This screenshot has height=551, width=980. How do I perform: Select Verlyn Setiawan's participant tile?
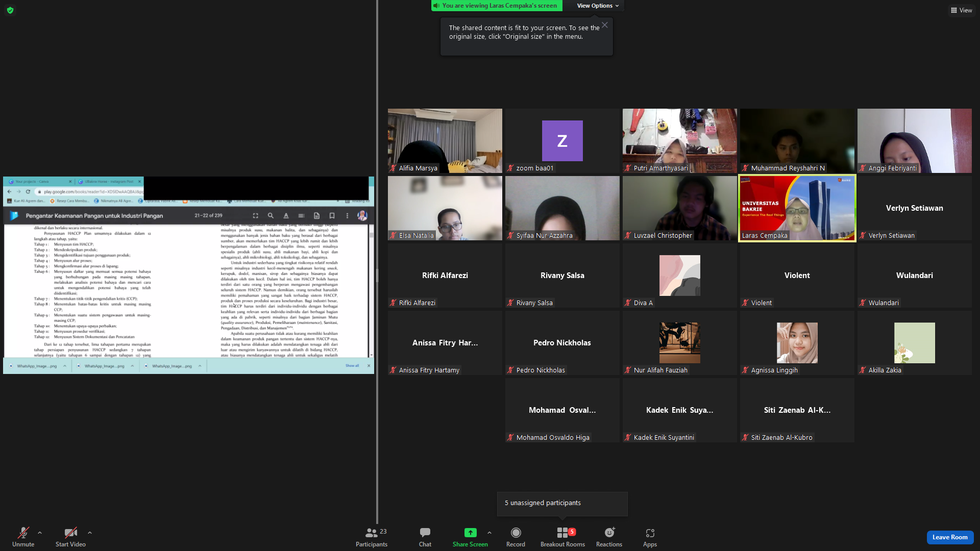tap(915, 208)
